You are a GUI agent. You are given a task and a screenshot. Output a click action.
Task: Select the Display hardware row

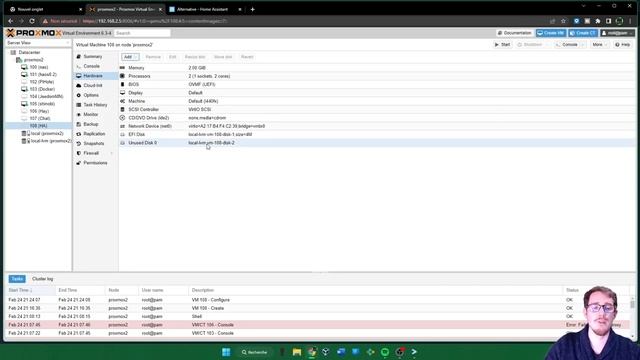(x=377, y=93)
